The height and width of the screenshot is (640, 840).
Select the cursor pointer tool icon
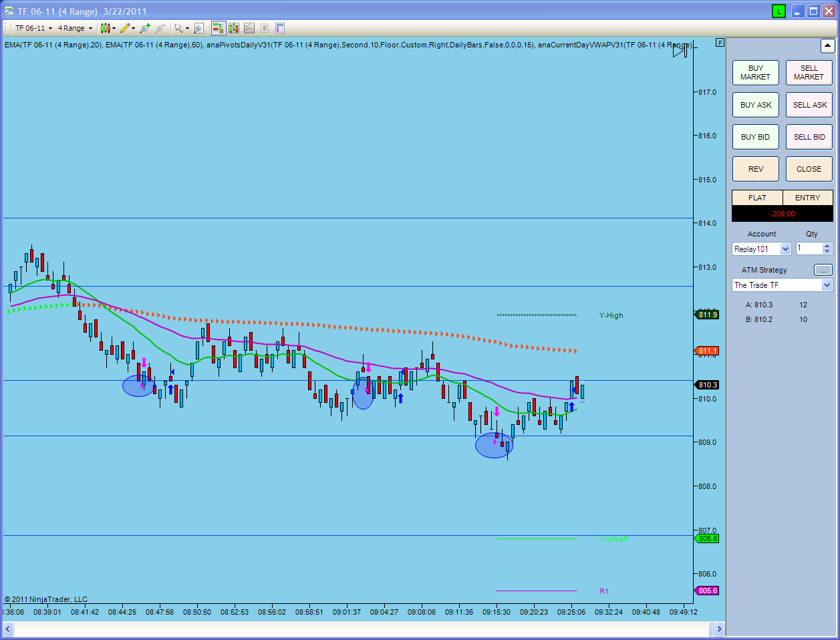pos(178,28)
